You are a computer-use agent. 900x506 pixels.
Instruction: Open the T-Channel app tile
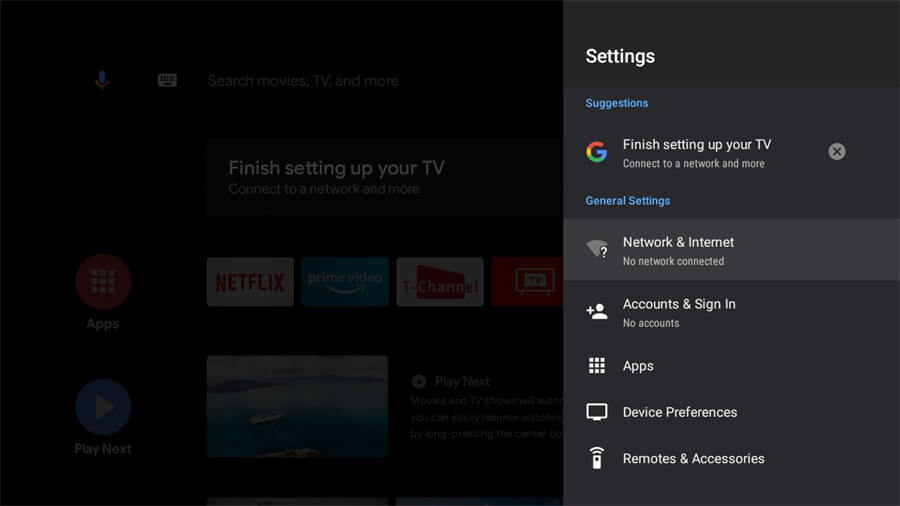coord(440,282)
